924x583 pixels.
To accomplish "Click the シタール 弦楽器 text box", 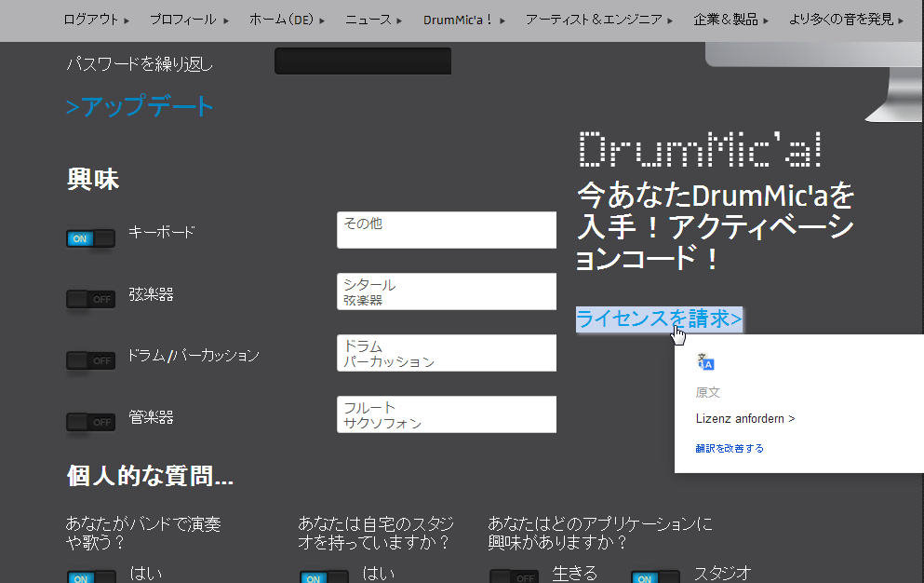I will coord(447,291).
